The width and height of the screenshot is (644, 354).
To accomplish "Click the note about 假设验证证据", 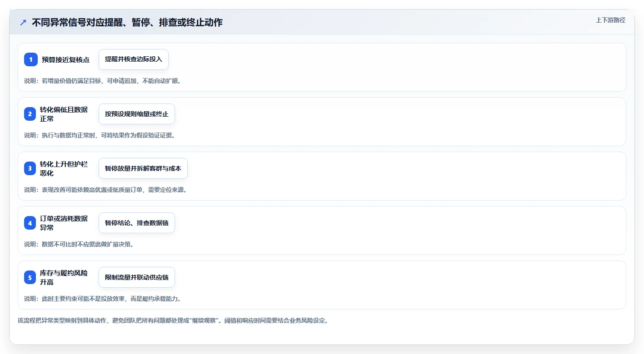I will [100, 135].
